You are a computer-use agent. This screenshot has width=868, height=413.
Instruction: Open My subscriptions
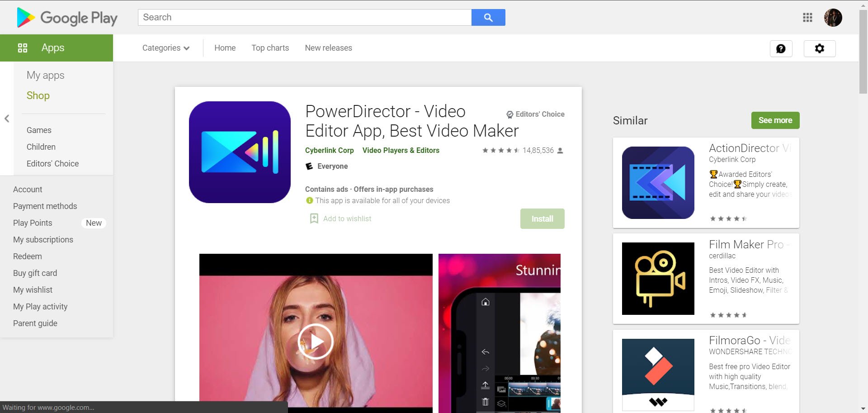(x=43, y=240)
